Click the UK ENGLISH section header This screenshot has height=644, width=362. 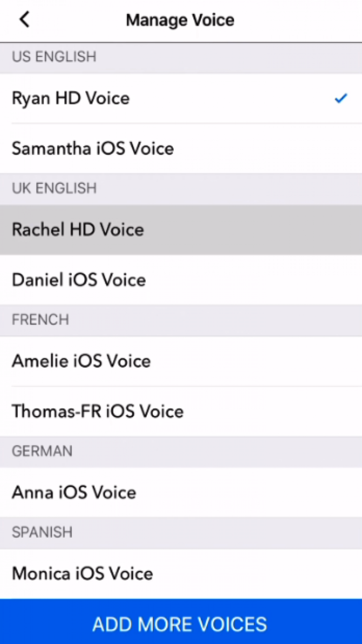tap(54, 188)
